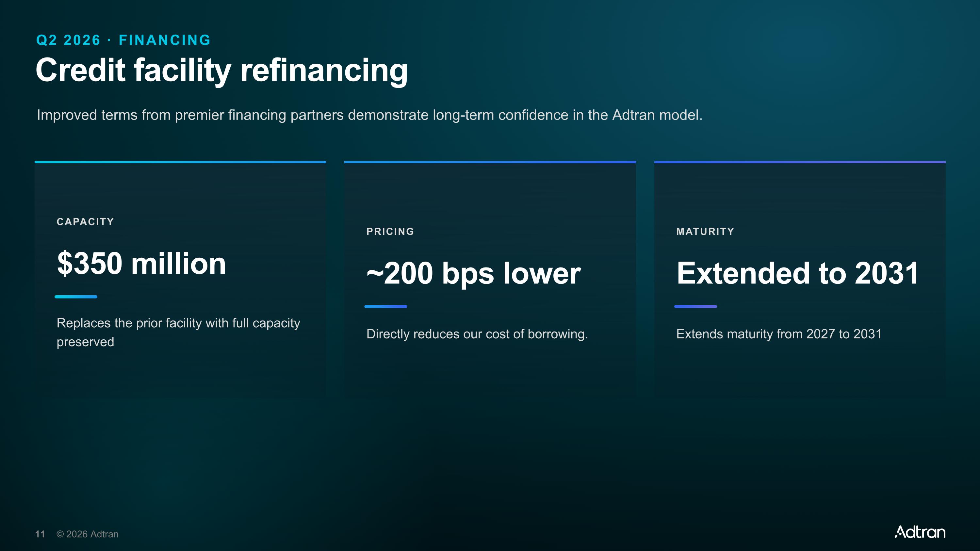Select the subtitle about improved financing terms

coord(369,115)
